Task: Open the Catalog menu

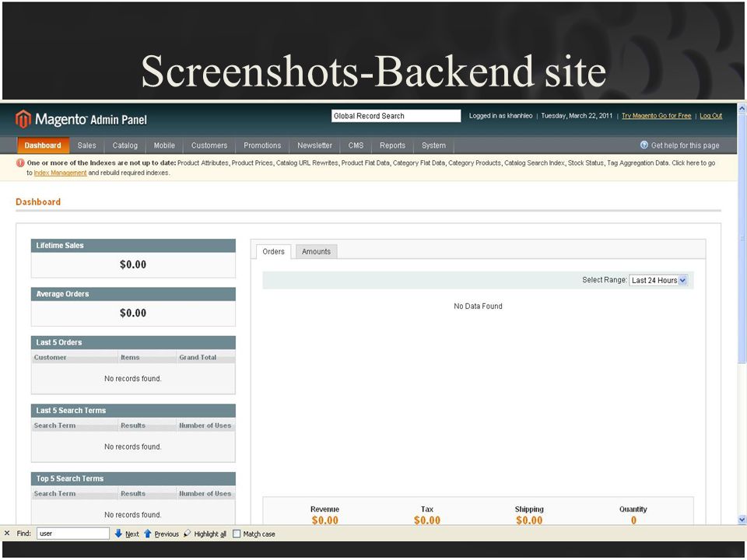Action: click(124, 145)
